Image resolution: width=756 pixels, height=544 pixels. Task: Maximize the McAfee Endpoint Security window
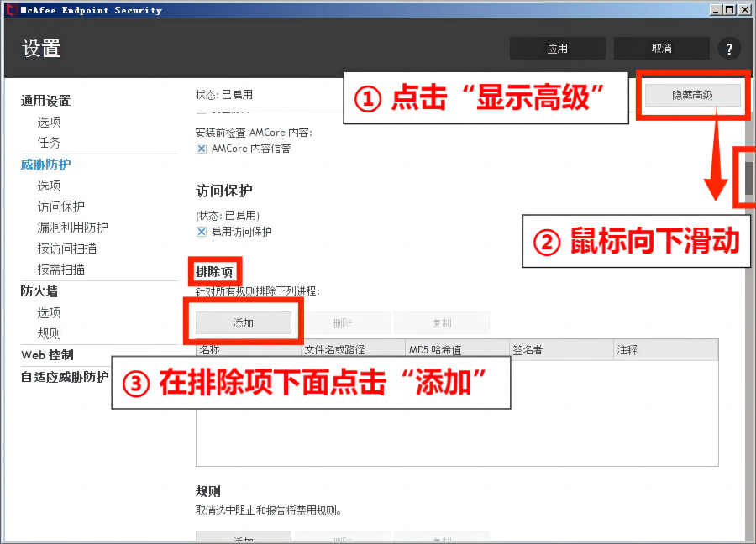[730, 9]
